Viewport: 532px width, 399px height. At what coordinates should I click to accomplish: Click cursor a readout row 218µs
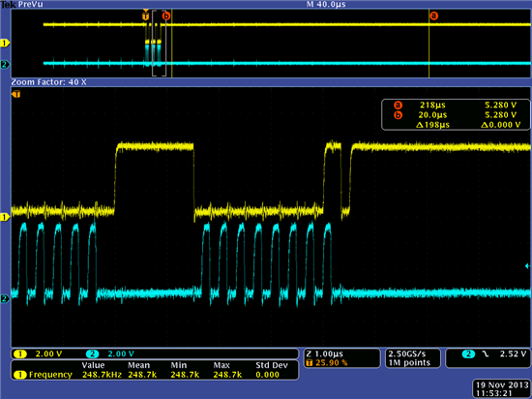click(x=456, y=105)
